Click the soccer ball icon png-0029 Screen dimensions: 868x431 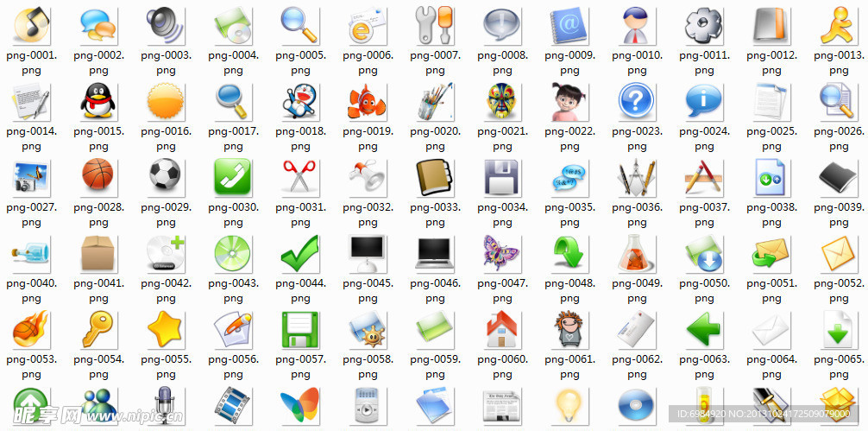(166, 177)
